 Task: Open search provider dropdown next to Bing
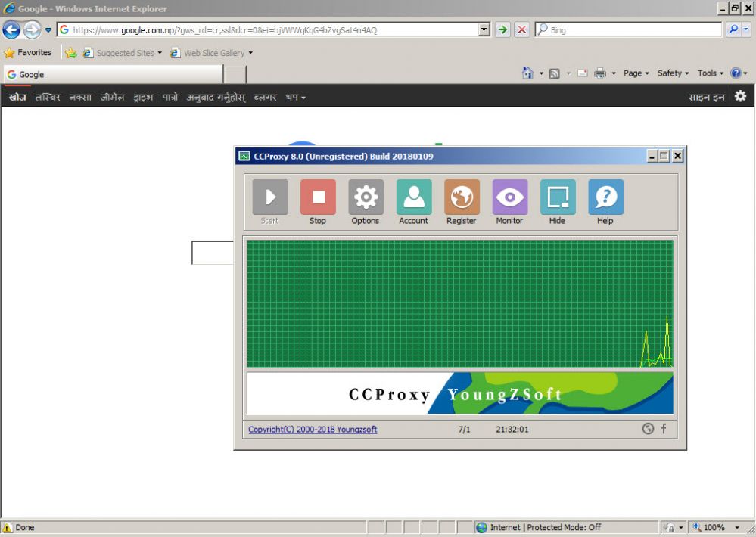click(x=746, y=30)
